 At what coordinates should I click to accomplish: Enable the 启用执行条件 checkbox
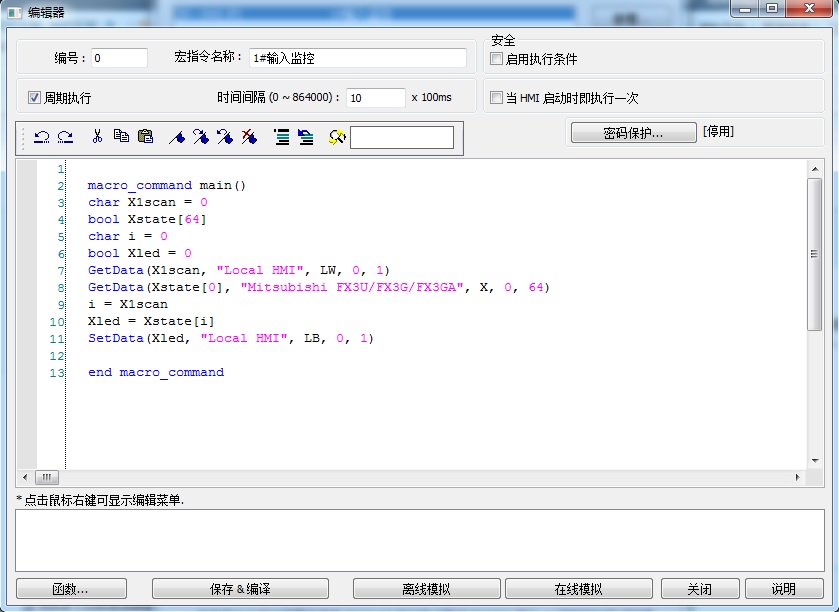click(497, 59)
